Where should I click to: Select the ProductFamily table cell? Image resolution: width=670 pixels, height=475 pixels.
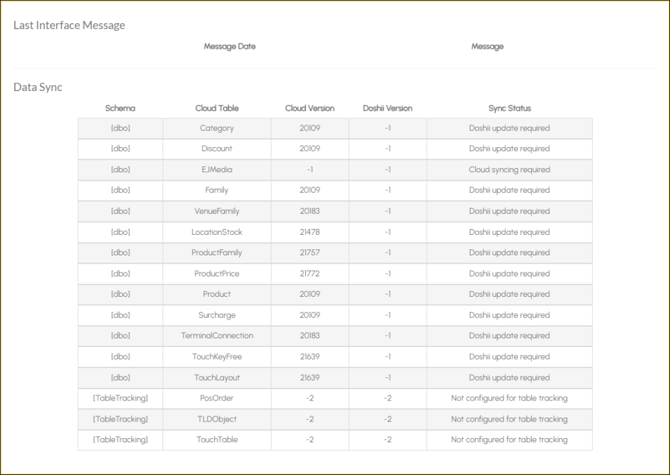[x=217, y=252]
